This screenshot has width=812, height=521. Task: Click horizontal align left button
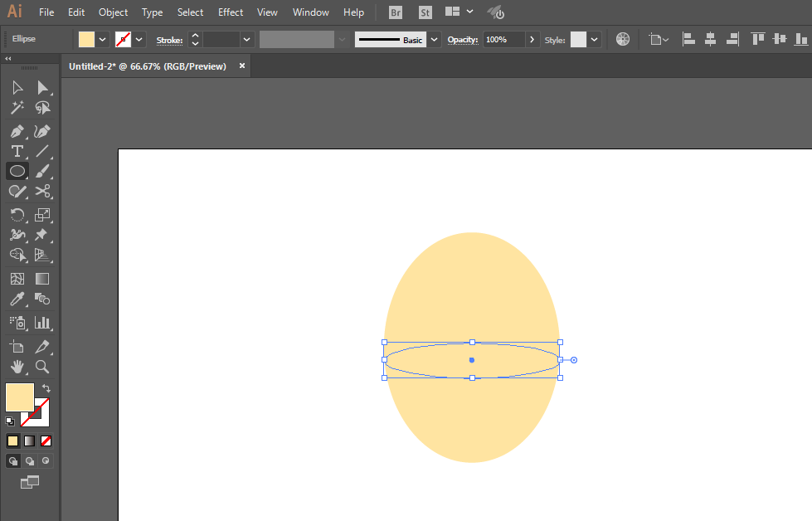[x=688, y=39]
